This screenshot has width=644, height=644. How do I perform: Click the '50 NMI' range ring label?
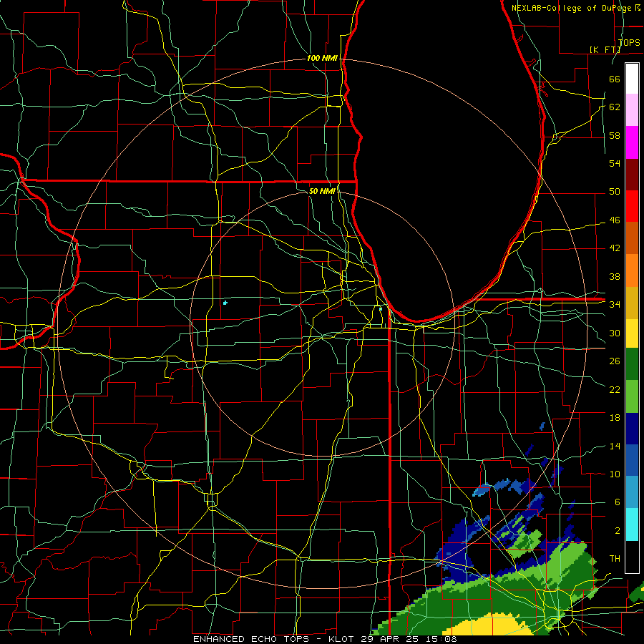coord(322,191)
